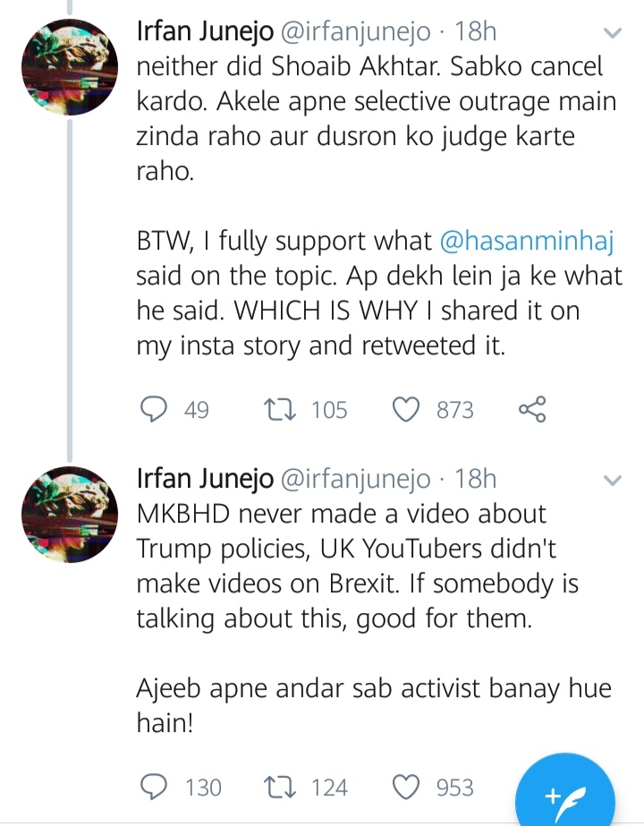Open options chevron on MKBHD tweet
Screen dimensions: 644x826
pyautogui.click(x=612, y=480)
